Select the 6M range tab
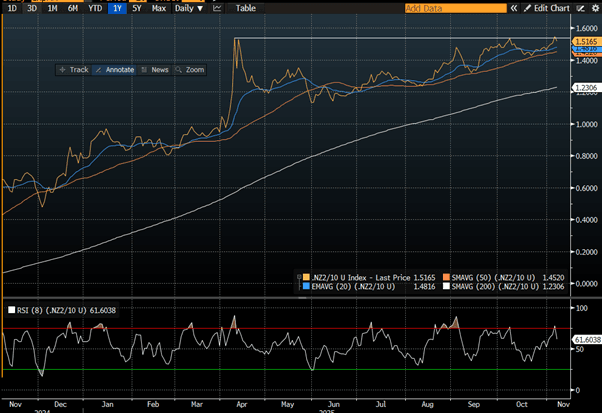602x413 pixels. click(73, 8)
